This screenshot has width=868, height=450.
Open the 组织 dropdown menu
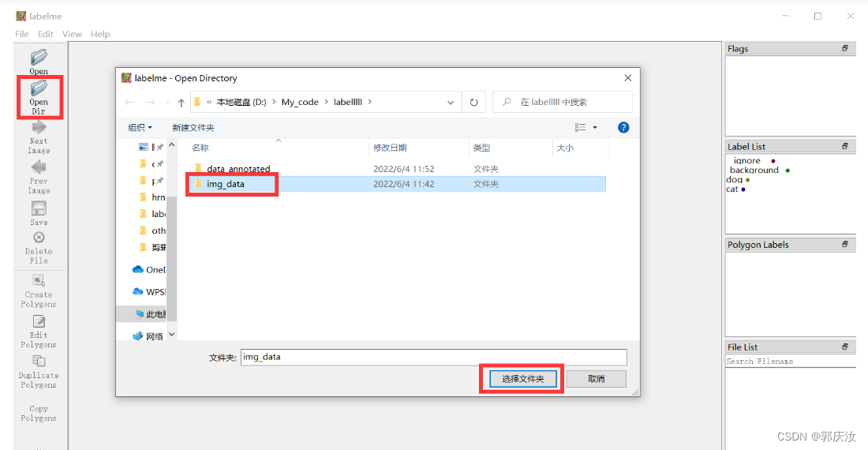[140, 127]
